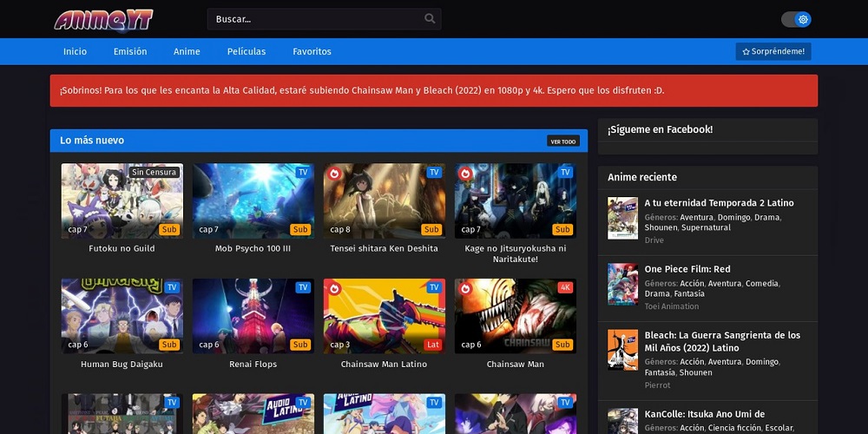Click the Toei Animation studio text
The height and width of the screenshot is (434, 868).
coord(672,306)
